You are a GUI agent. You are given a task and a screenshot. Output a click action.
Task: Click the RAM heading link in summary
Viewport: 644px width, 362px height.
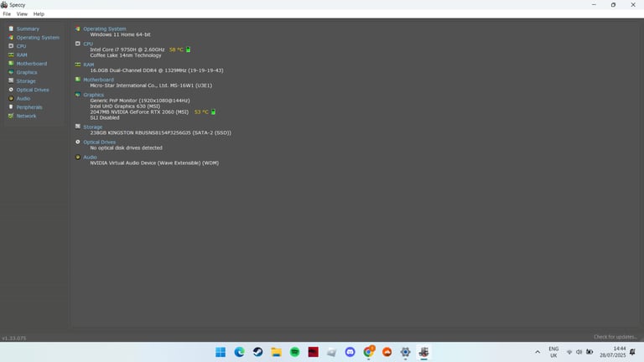coord(88,65)
